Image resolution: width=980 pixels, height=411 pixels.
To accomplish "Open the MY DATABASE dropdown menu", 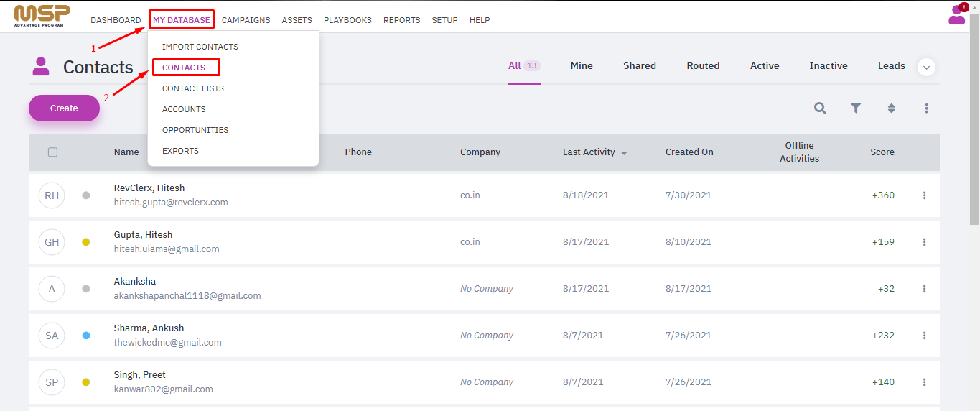I will click(182, 20).
